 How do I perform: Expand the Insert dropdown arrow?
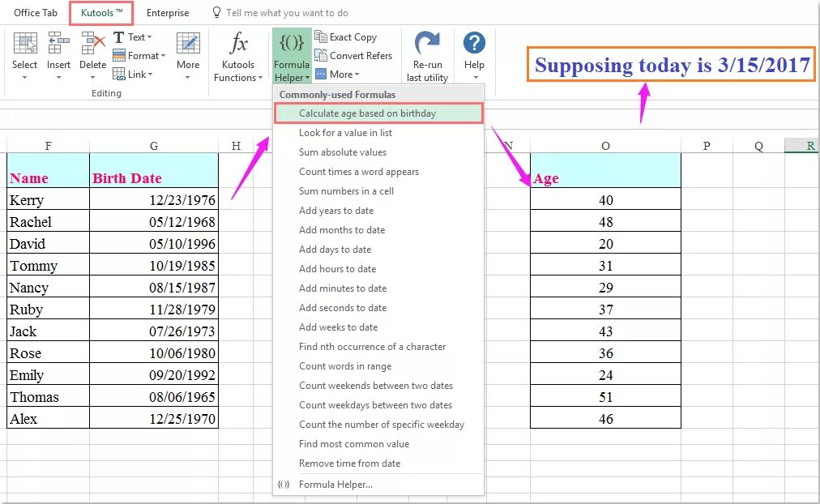[x=58, y=78]
